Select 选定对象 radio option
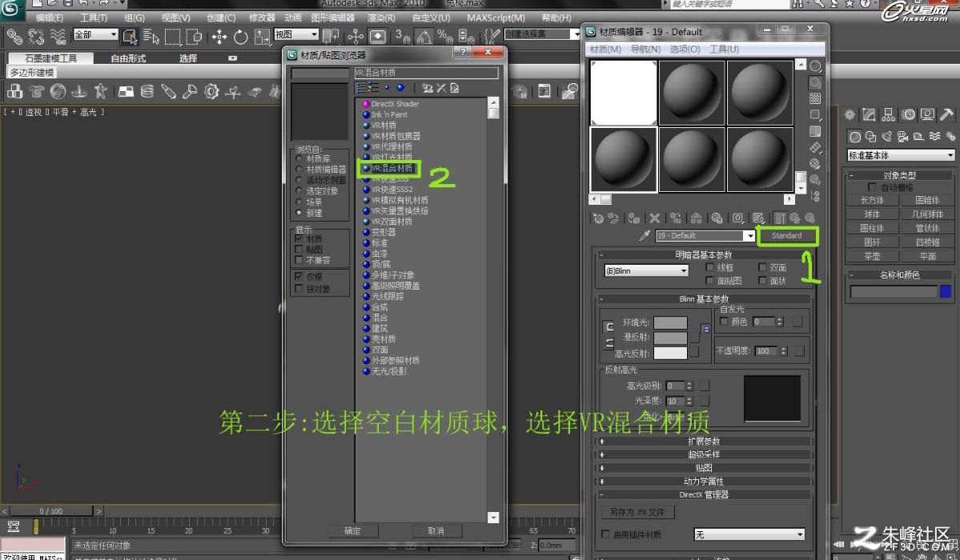 tap(299, 191)
